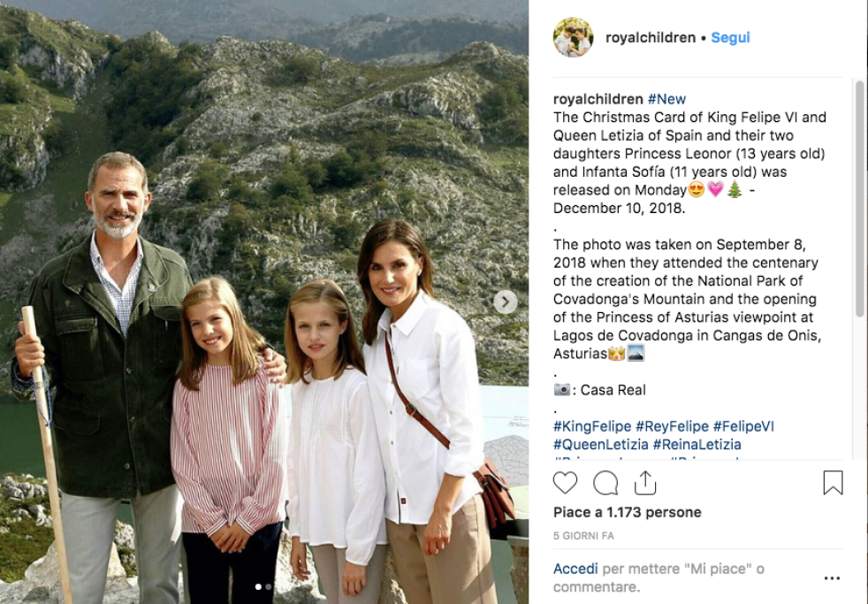The width and height of the screenshot is (868, 604).
Task: View the 'Piace a 1.173 persone' likes
Action: pos(627,512)
